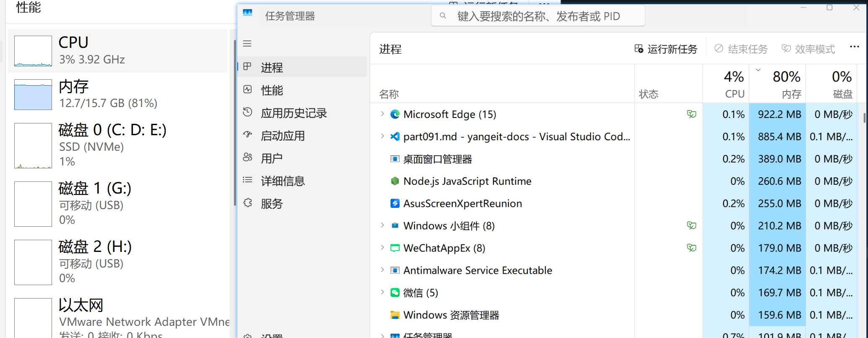This screenshot has height=338, width=868.
Task: Open the 详细信息 tab
Action: tap(302, 181)
